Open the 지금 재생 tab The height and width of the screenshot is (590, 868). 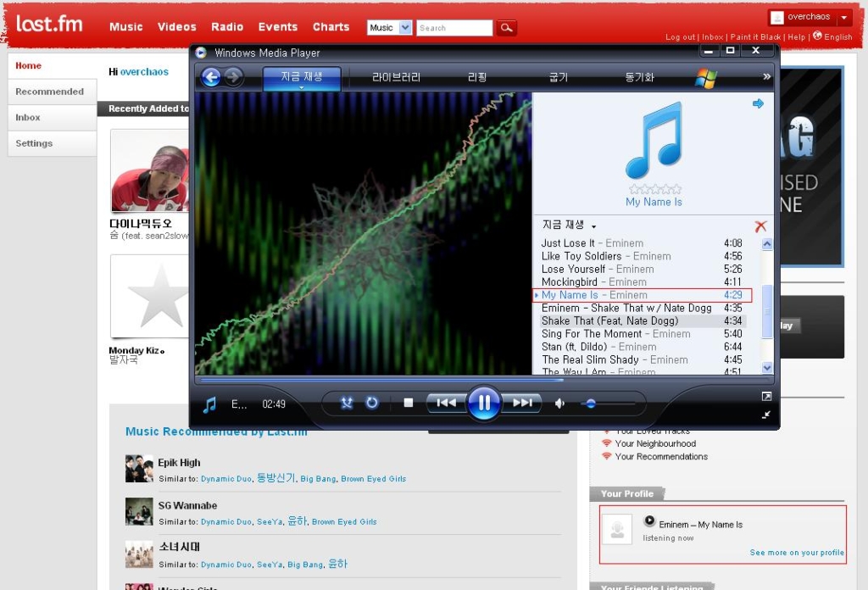pyautogui.click(x=302, y=77)
